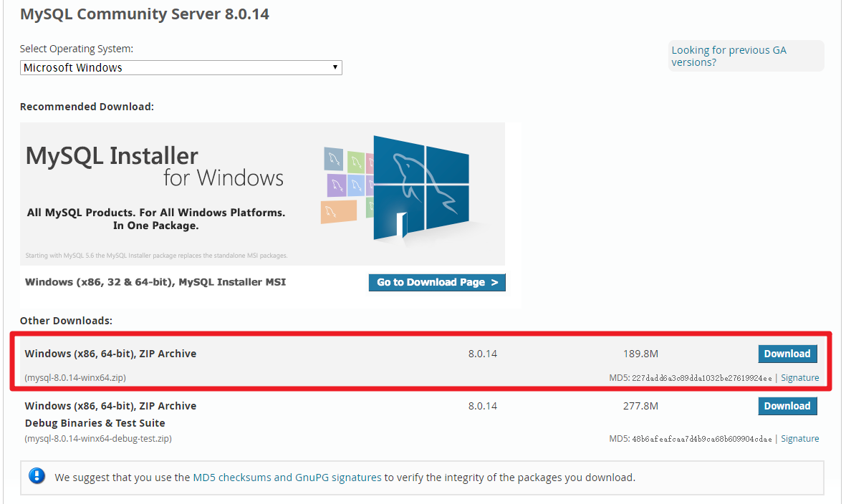Download the 277.8M Debug Binaries ZIP Archive

click(x=787, y=406)
